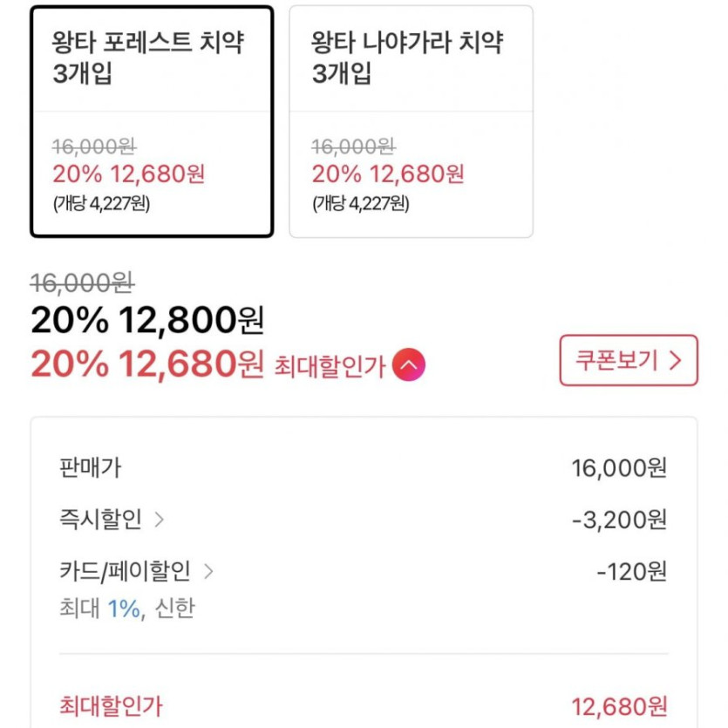The height and width of the screenshot is (728, 728).
Task: Click the red 최대할인가 label beside the price
Action: coord(330,366)
